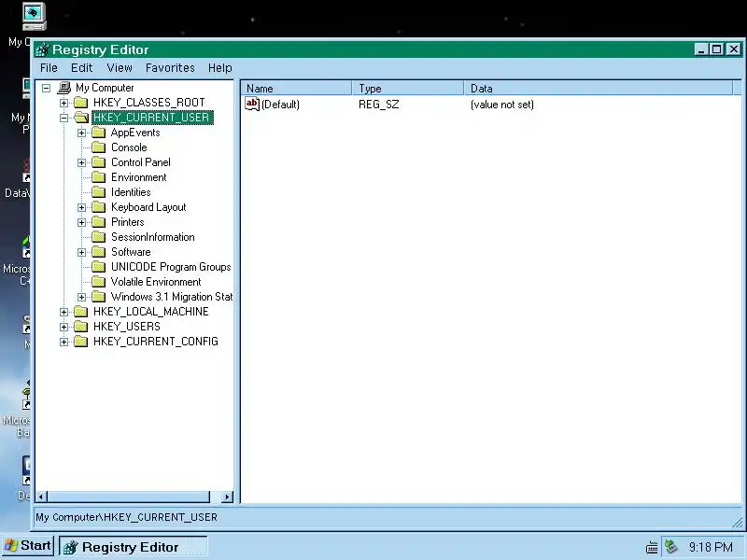Click the Registry Editor taskbar button
The height and width of the screenshot is (560, 747).
coord(134,547)
